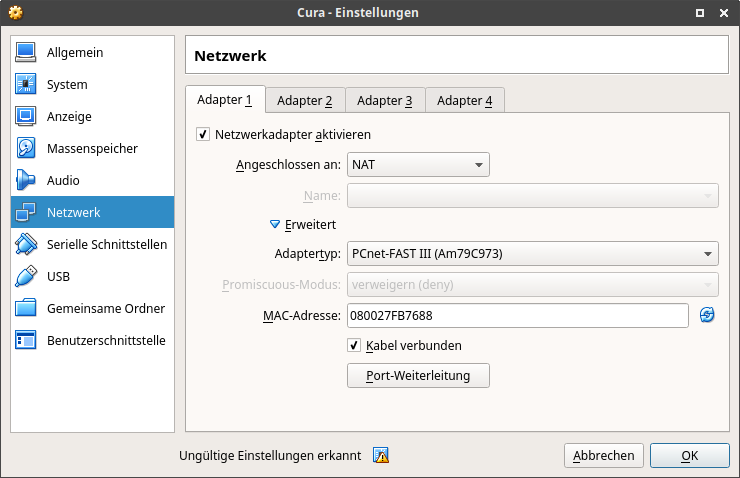The image size is (740, 478).
Task: Select USB settings category
Action: 92,277
